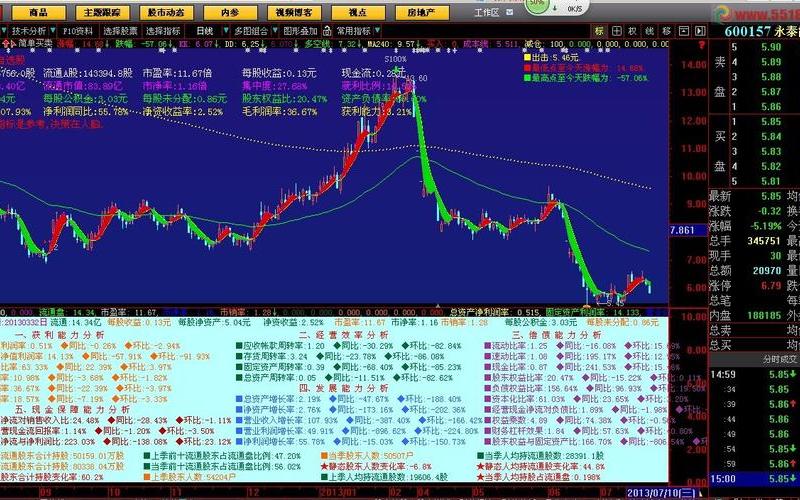
Task: Click the 线 drawing icon
Action: 649,31
